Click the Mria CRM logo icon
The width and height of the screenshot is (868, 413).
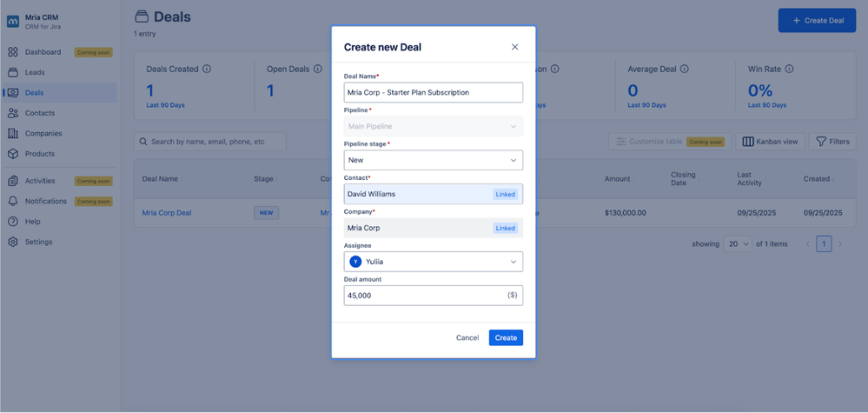[13, 21]
